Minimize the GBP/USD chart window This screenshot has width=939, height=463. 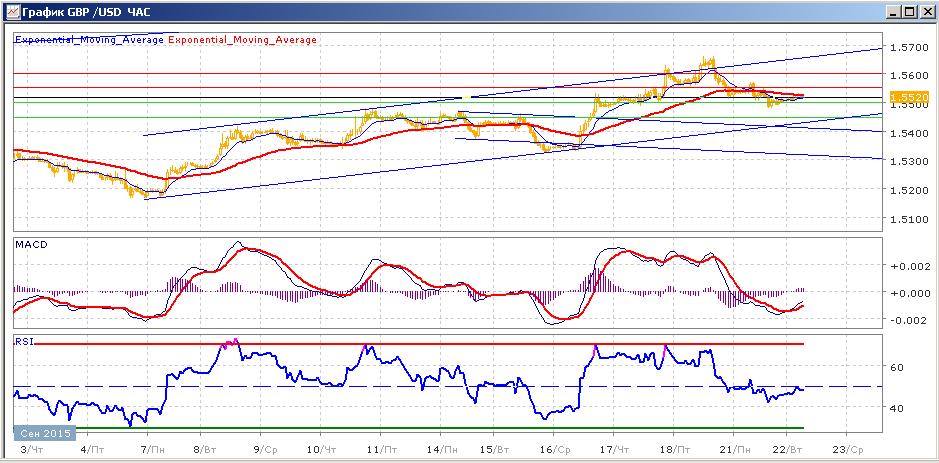[x=895, y=11]
